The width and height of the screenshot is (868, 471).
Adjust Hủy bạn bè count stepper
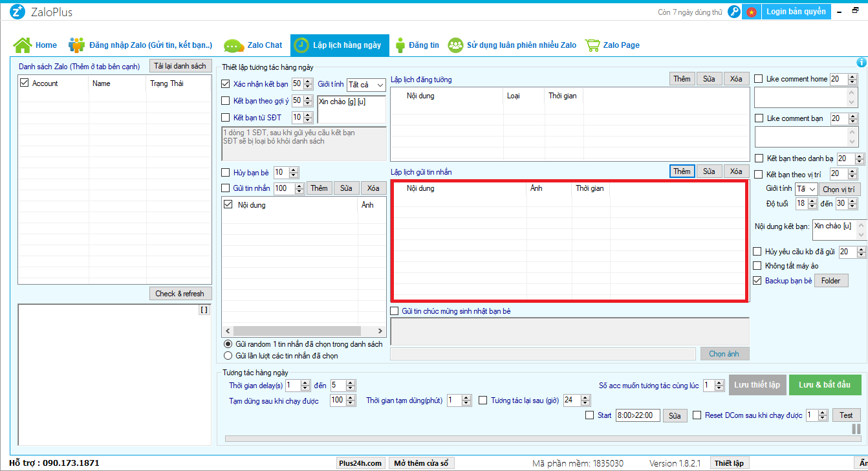click(x=294, y=172)
